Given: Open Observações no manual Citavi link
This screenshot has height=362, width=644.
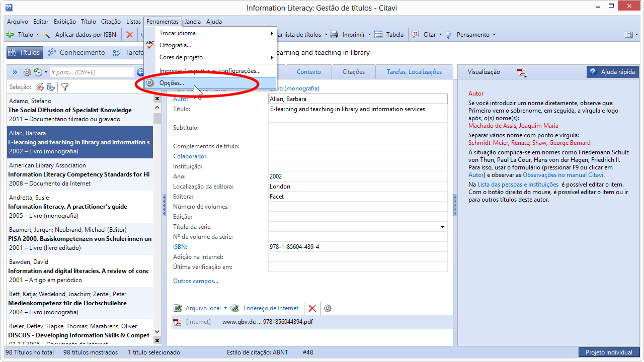Looking at the screenshot, I should (563, 175).
